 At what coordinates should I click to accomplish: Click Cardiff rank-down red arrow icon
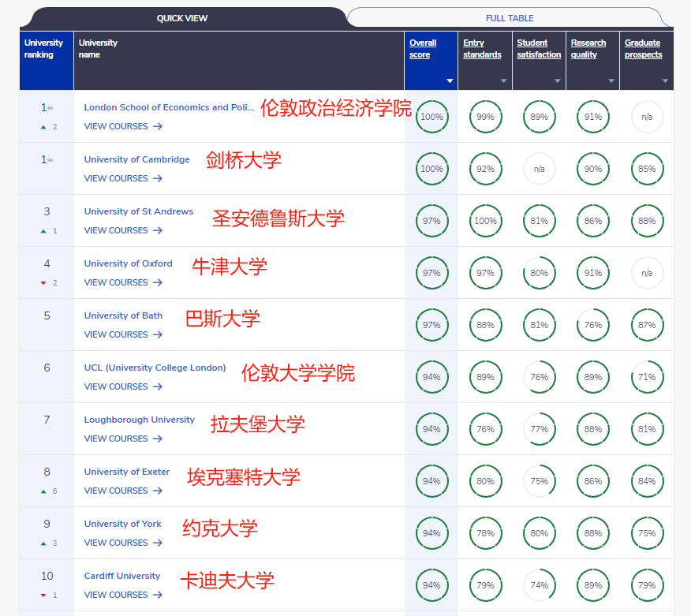point(43,595)
